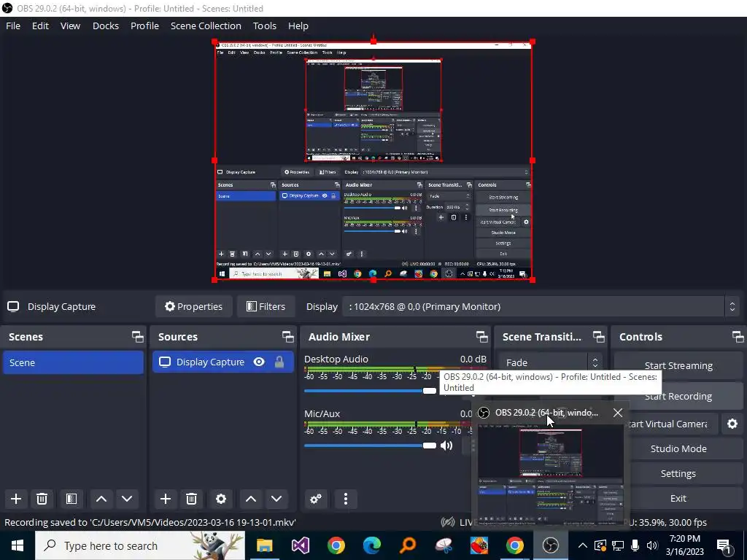The width and height of the screenshot is (747, 560).
Task: Move scene down arrow in Scenes panel
Action: (x=127, y=499)
